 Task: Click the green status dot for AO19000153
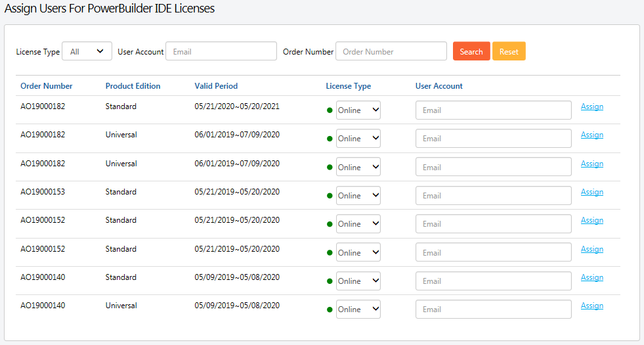coord(330,196)
